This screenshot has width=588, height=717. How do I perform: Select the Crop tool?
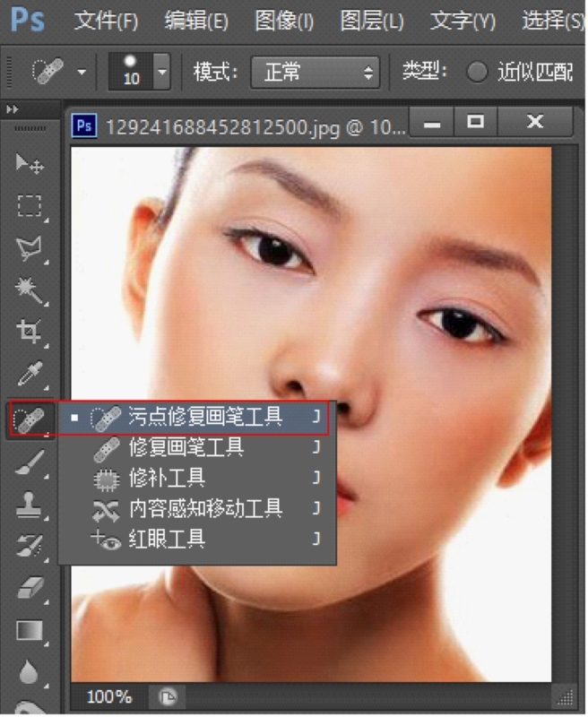click(x=30, y=332)
